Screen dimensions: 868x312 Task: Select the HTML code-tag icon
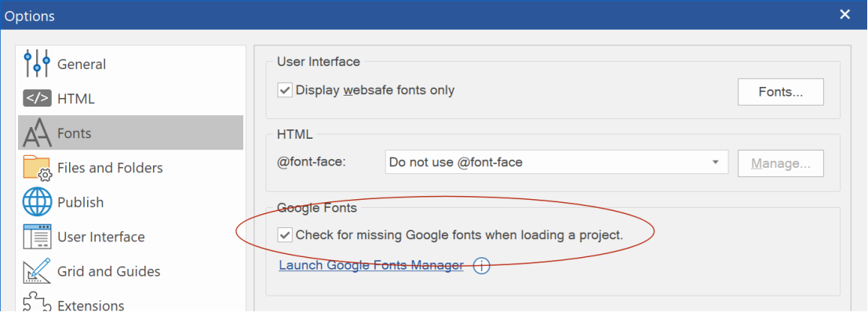[37, 99]
